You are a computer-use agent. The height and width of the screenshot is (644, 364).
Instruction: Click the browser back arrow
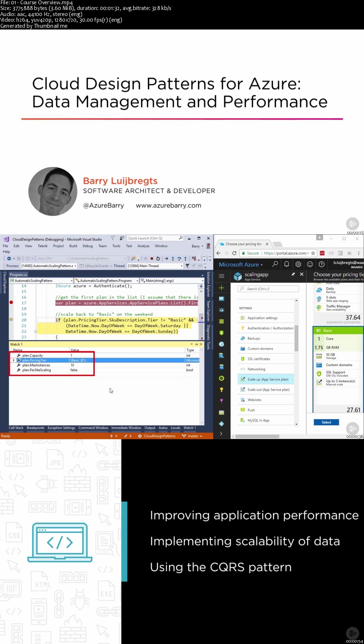click(x=218, y=253)
